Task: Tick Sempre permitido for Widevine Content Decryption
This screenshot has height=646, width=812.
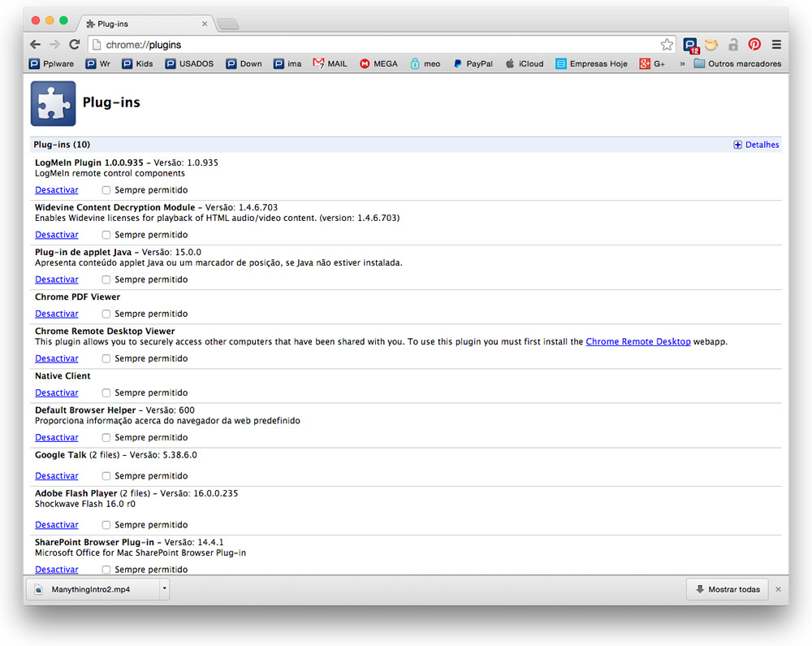Action: pyautogui.click(x=106, y=235)
